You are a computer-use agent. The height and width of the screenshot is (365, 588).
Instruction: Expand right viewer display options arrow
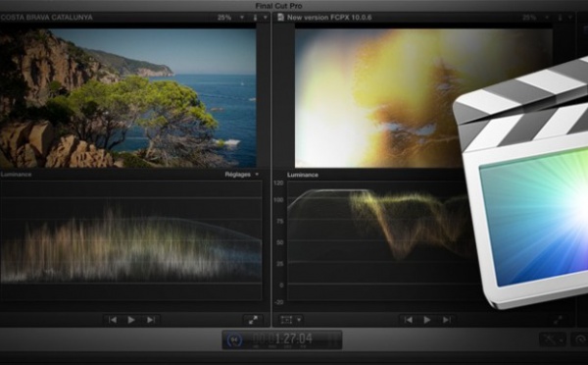570,18
